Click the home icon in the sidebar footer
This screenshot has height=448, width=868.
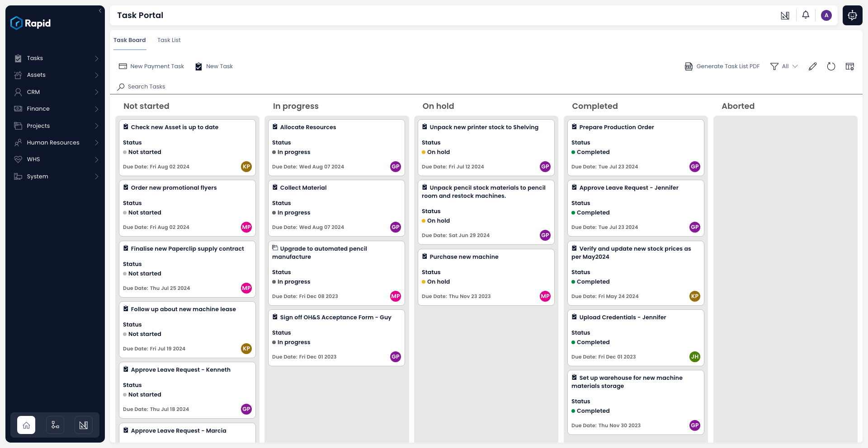click(26, 425)
